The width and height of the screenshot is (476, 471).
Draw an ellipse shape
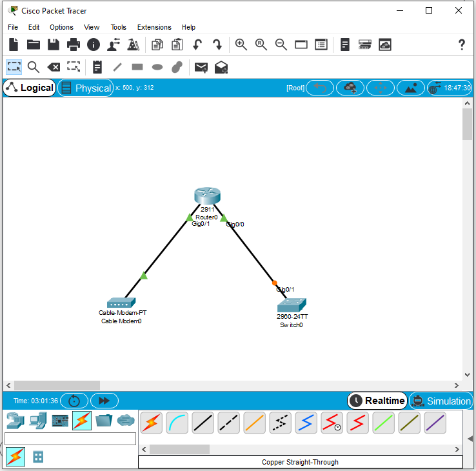coord(157,67)
